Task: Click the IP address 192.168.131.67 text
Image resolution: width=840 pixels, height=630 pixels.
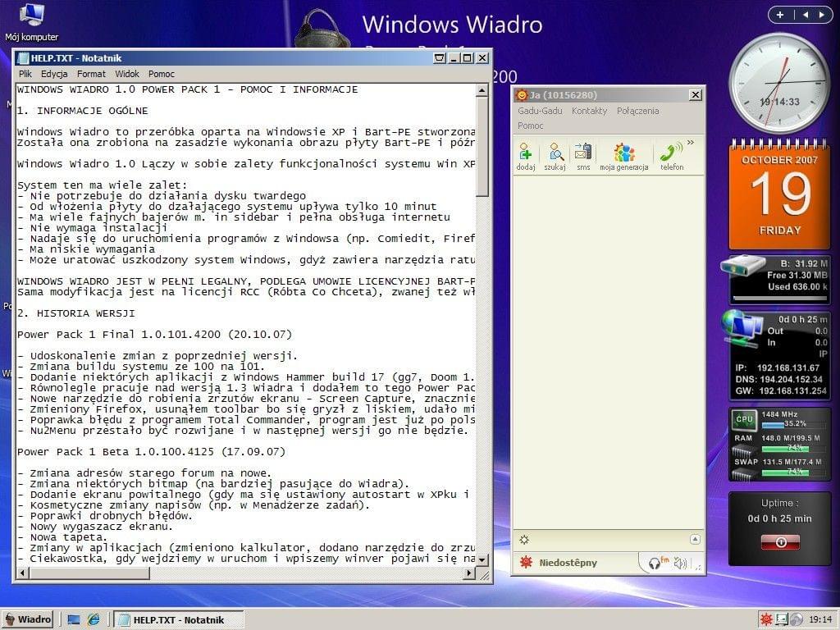Action: [788, 368]
